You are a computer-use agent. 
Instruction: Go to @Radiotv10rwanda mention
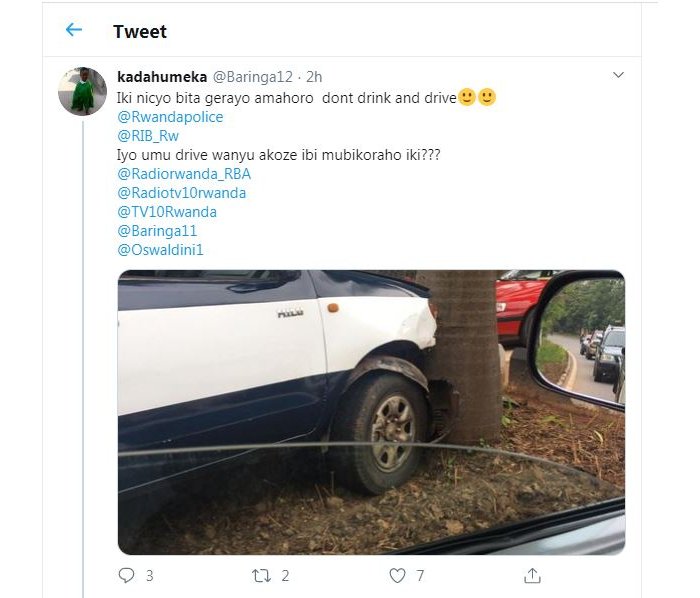click(x=181, y=193)
